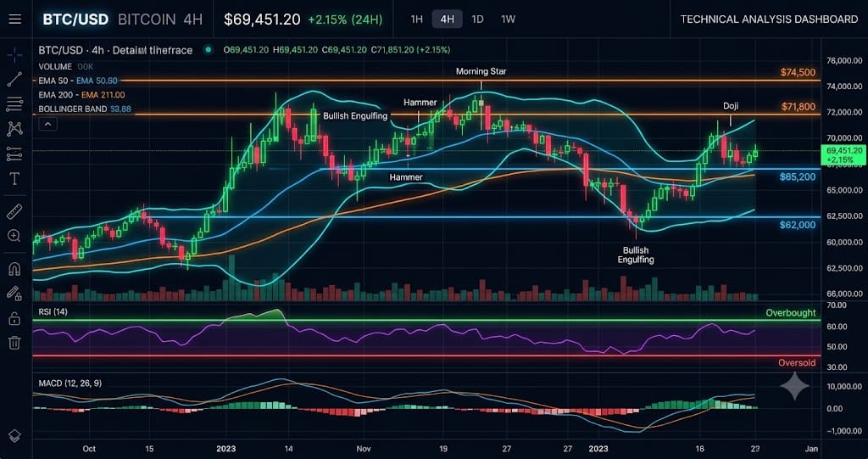Select the $71,800 resistance level label
The height and width of the screenshot is (459, 868).
pos(798,106)
